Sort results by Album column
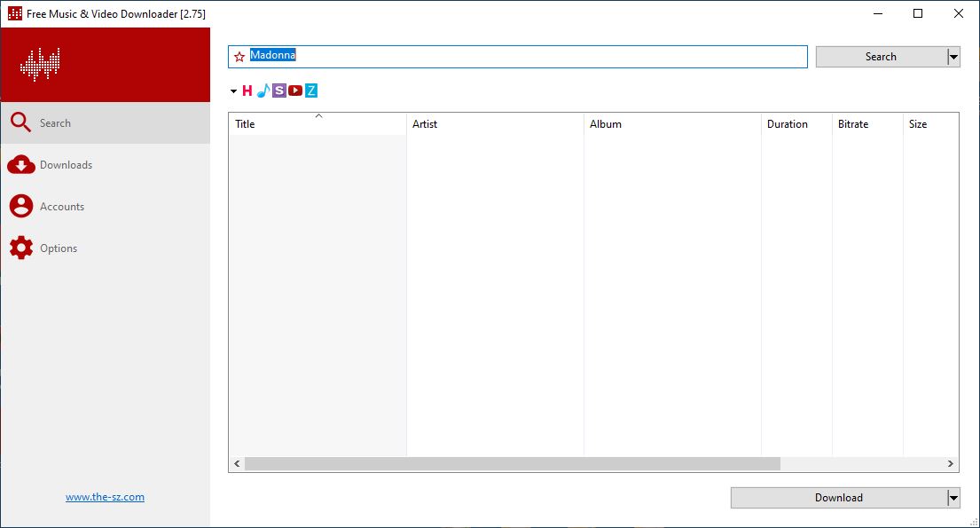The image size is (980, 528). pyautogui.click(x=672, y=124)
